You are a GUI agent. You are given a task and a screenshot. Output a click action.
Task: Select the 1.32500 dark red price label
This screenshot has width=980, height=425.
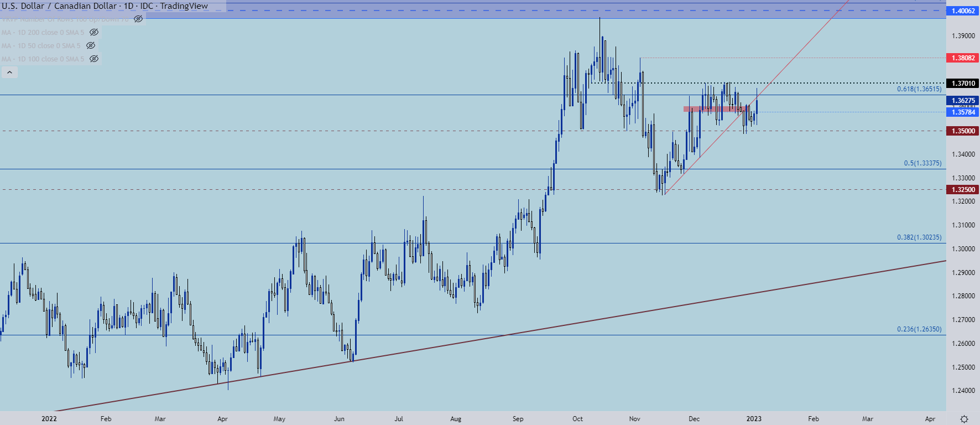963,190
